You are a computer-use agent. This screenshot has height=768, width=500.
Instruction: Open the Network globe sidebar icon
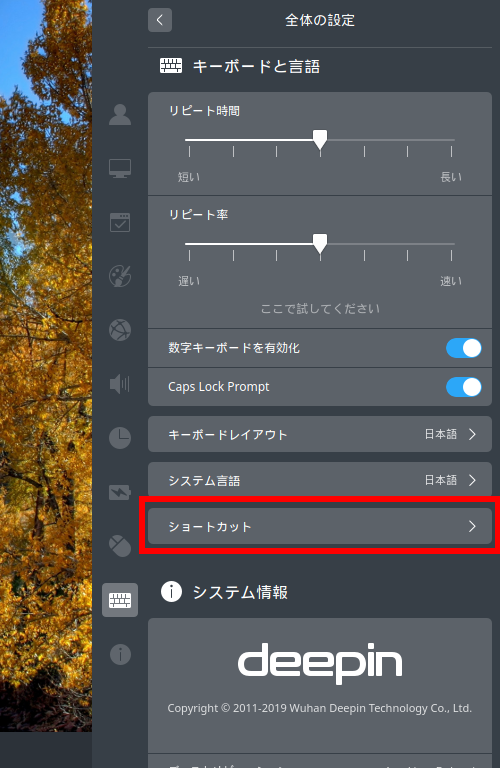coord(120,330)
